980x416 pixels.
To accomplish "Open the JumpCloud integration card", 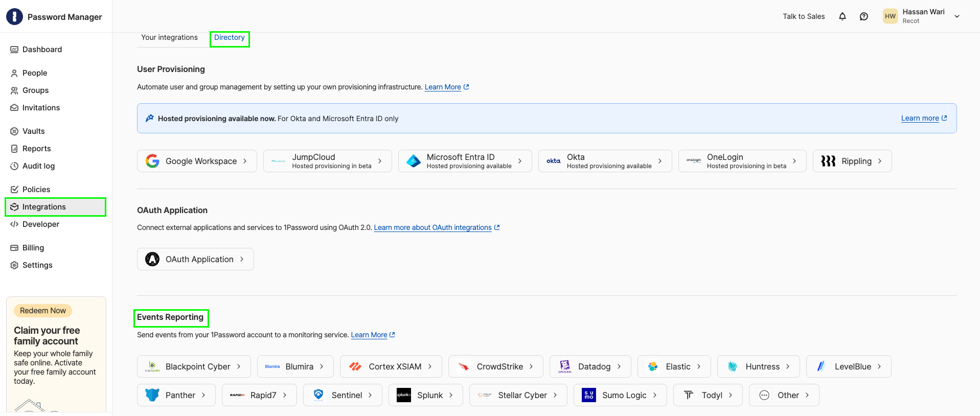I will pos(328,161).
